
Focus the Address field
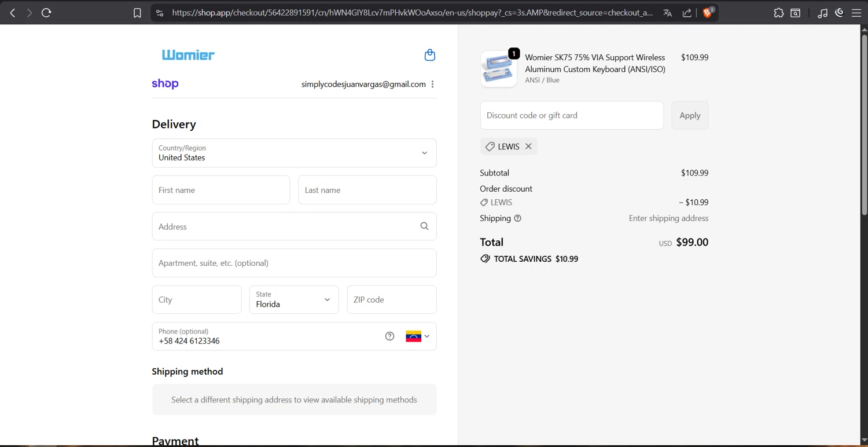tap(294, 226)
